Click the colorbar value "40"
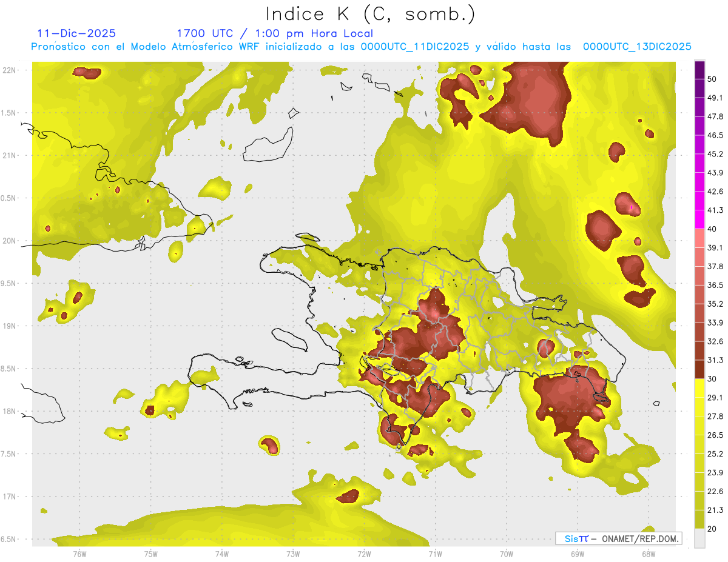Screen dimensions: 728x562 click(712, 229)
